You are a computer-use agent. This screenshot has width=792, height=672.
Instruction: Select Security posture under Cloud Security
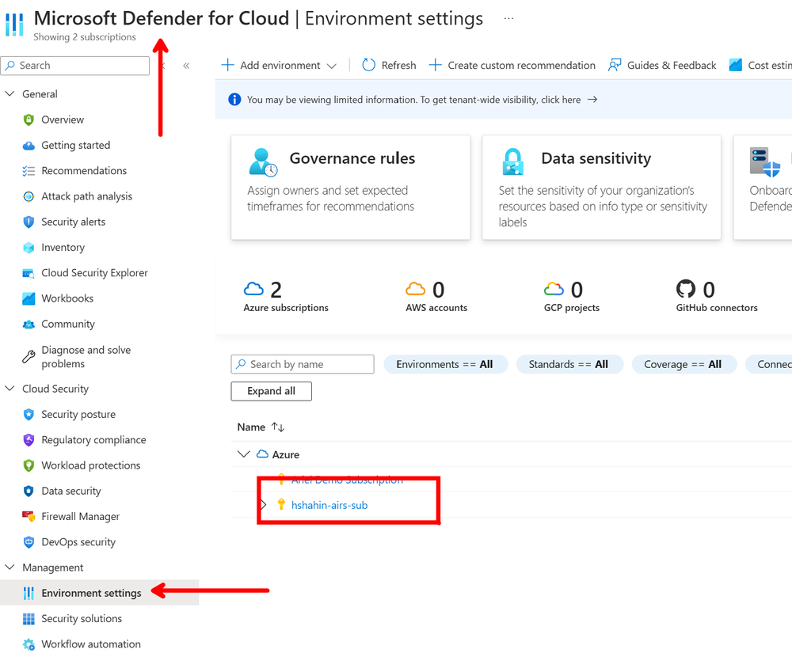click(x=81, y=414)
